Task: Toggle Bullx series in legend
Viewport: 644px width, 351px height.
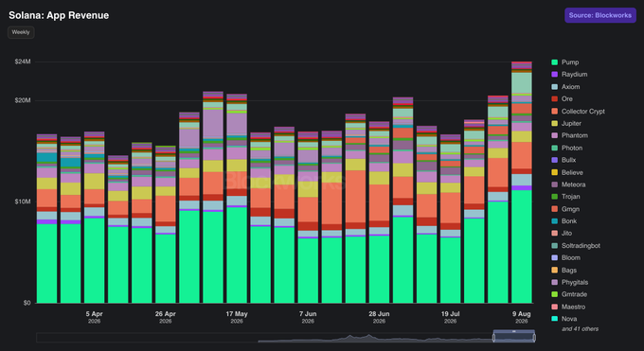Action: click(563, 160)
